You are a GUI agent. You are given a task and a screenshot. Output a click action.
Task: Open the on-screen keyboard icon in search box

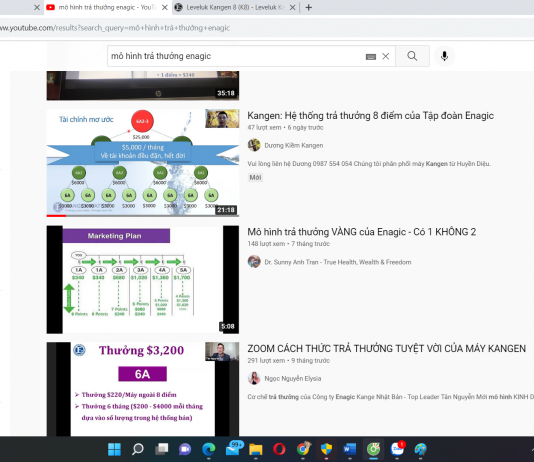tap(371, 57)
